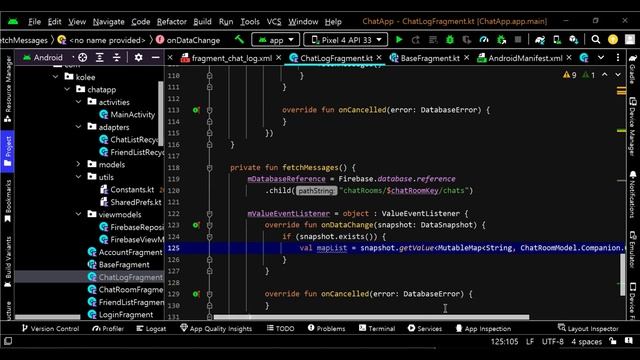Open the Pixel 4 API 33 device dropdown
640x360 pixels.
point(346,40)
